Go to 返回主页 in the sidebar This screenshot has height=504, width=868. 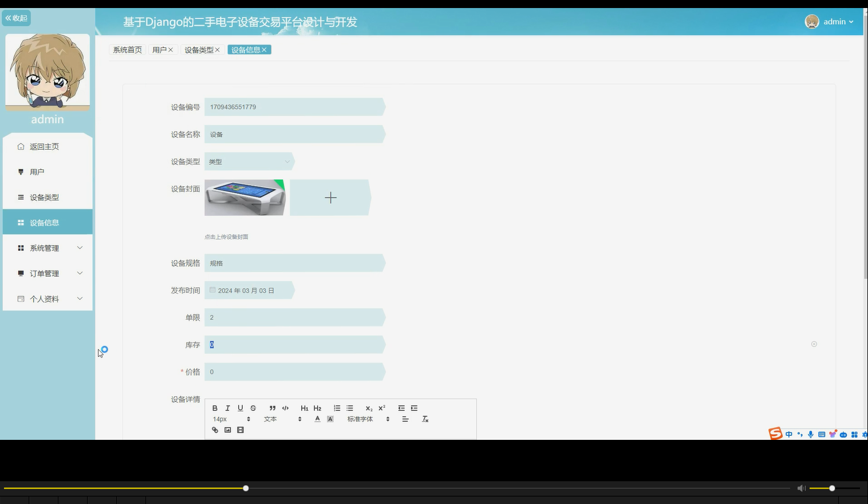(48, 146)
